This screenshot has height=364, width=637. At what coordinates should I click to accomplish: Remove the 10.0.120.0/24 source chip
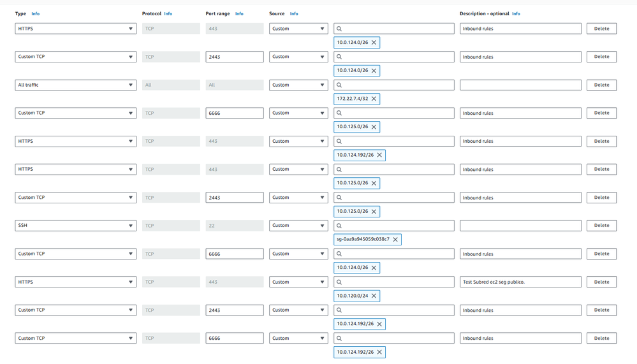point(374,296)
